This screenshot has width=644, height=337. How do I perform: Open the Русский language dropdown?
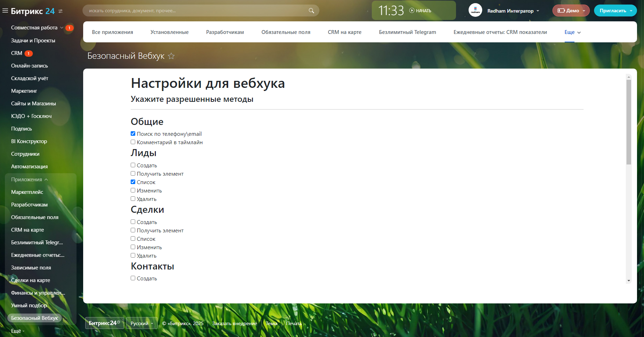click(142, 323)
